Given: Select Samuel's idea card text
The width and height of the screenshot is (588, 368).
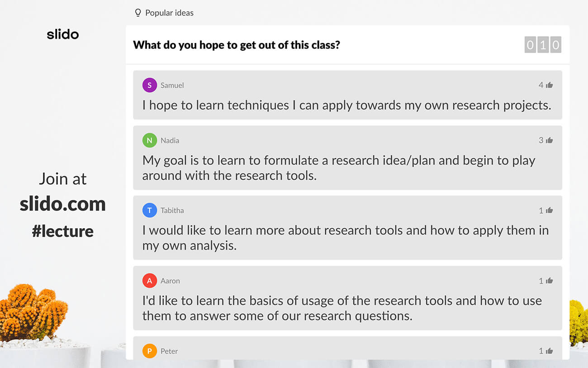Looking at the screenshot, I should pyautogui.click(x=346, y=105).
